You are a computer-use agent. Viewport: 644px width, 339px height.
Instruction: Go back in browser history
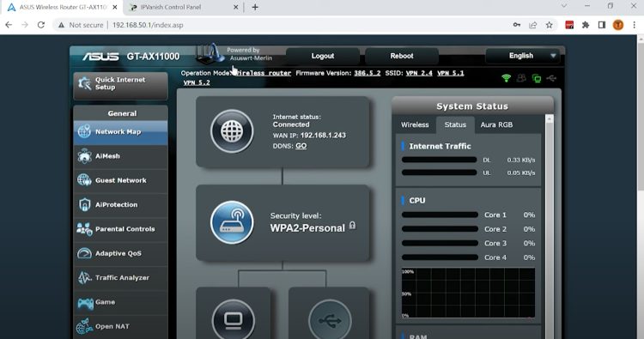9,25
